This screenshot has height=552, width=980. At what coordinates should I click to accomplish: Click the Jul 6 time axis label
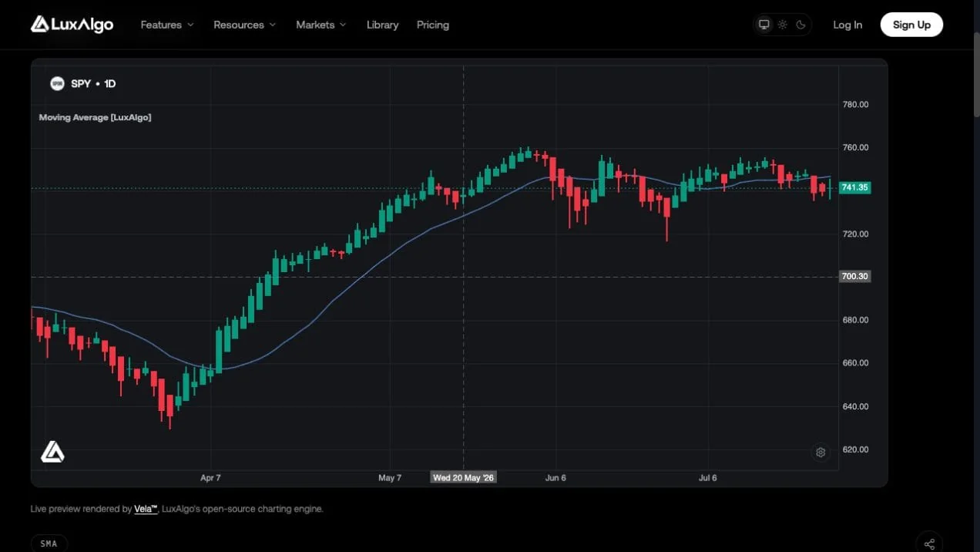707,478
